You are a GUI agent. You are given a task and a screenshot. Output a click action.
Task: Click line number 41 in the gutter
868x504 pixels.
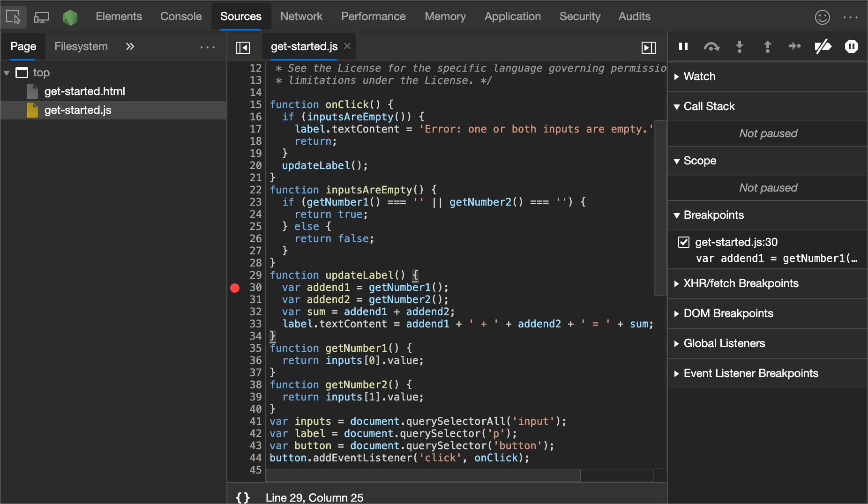pyautogui.click(x=255, y=422)
